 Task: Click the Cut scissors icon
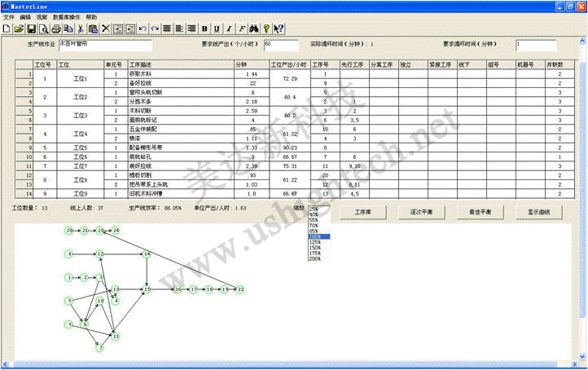81,29
